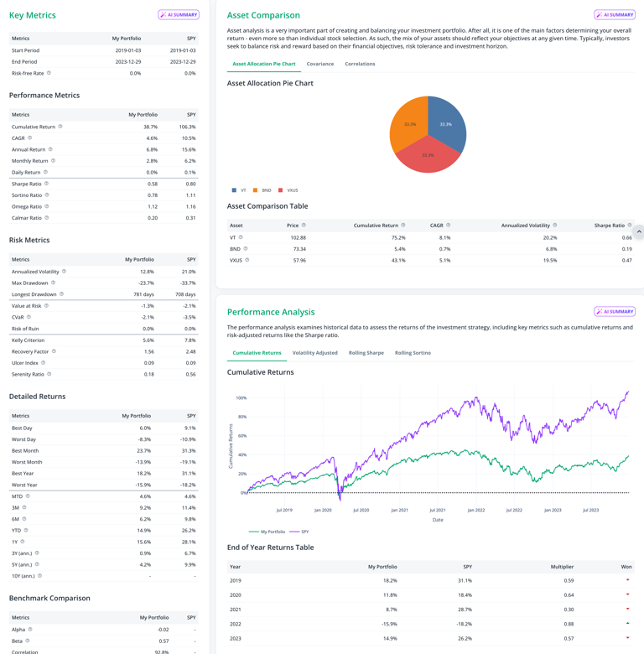
Task: Click info icon next to Sortino Ratio
Action: tap(47, 195)
